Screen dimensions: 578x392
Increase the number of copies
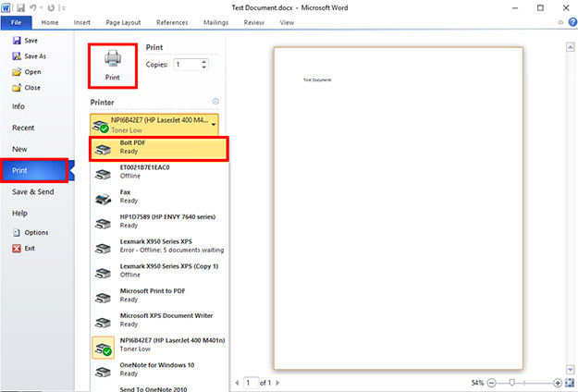click(x=203, y=62)
